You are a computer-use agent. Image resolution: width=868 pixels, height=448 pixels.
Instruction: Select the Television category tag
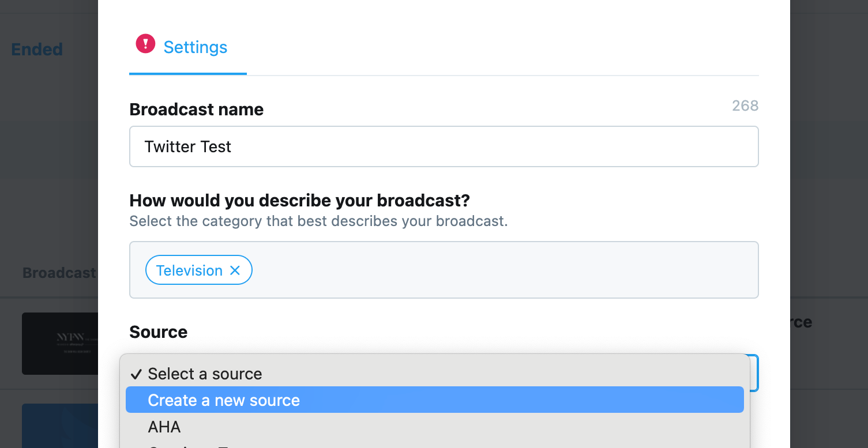[189, 270]
